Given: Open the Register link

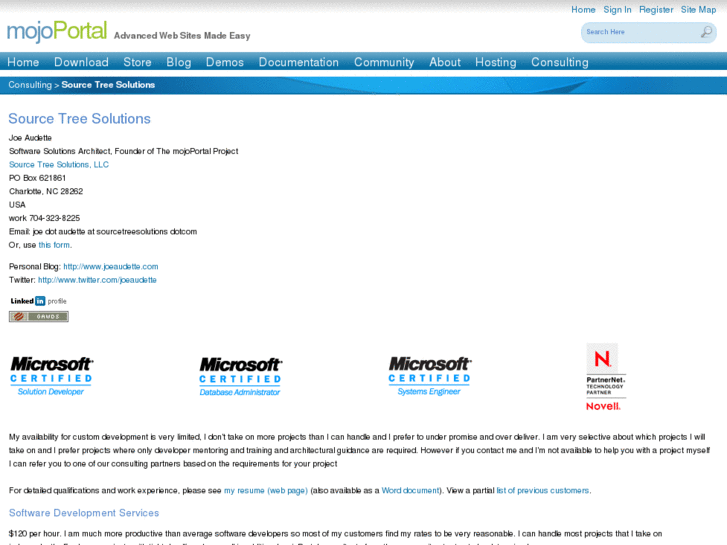Looking at the screenshot, I should (656, 10).
